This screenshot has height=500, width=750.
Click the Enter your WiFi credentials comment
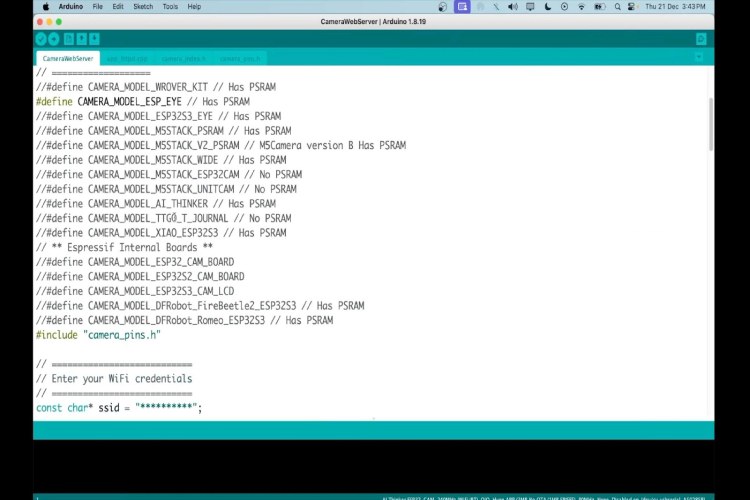(x=114, y=379)
